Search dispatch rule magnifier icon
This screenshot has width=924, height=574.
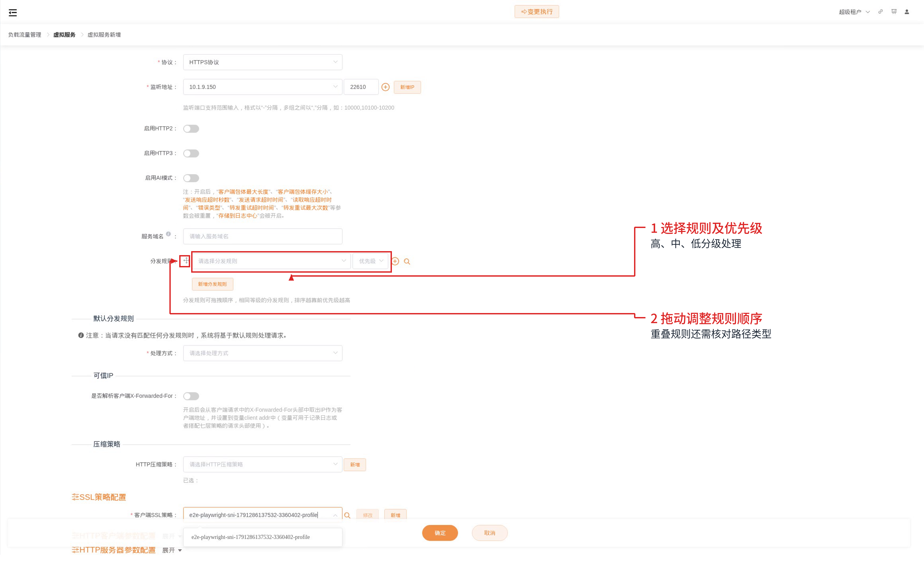tap(407, 261)
